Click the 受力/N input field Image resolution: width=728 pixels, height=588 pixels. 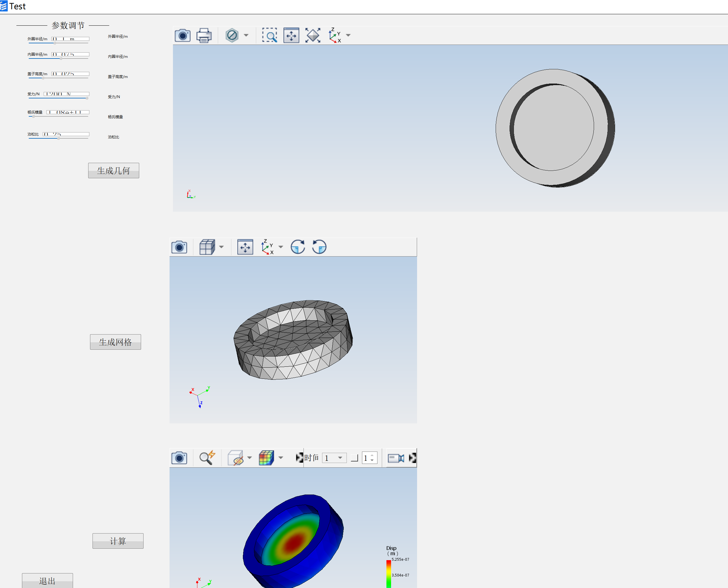(x=67, y=94)
